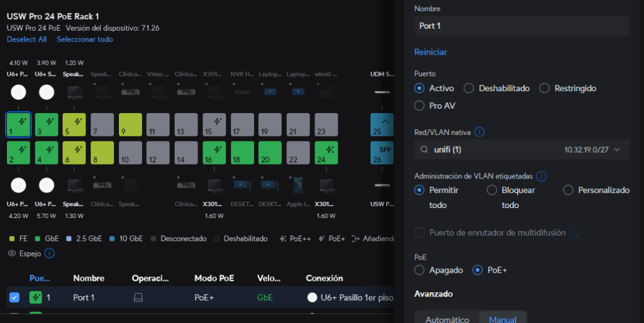644x323 pixels.
Task: Select Bloquear todo for tagged VLANs
Action: pos(492,190)
